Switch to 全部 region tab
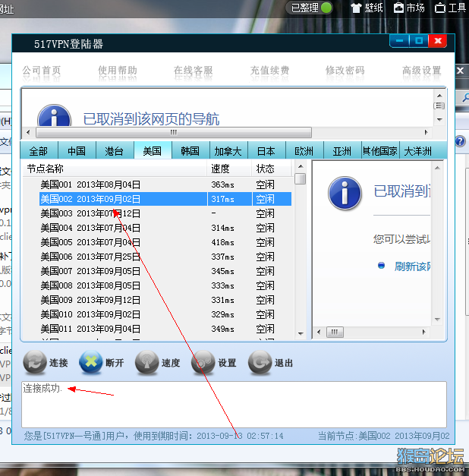469x476 pixels. pyautogui.click(x=39, y=150)
